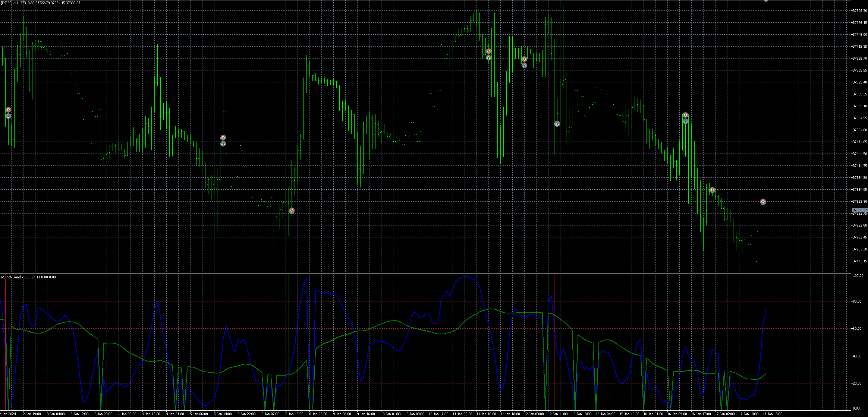Click the 100.00 level on indicator scale

pyautogui.click(x=858, y=276)
